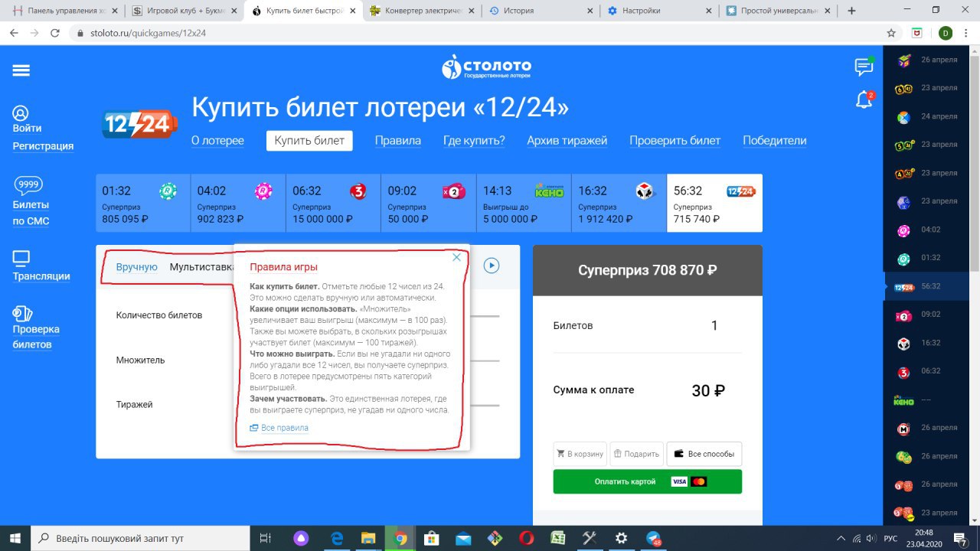Click the right-panel 06:32 lottery entry
980x551 pixels.
926,371
